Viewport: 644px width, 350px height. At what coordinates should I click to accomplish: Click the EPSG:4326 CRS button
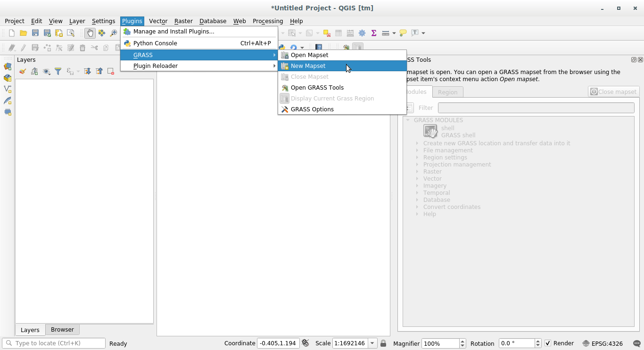pyautogui.click(x=603, y=343)
